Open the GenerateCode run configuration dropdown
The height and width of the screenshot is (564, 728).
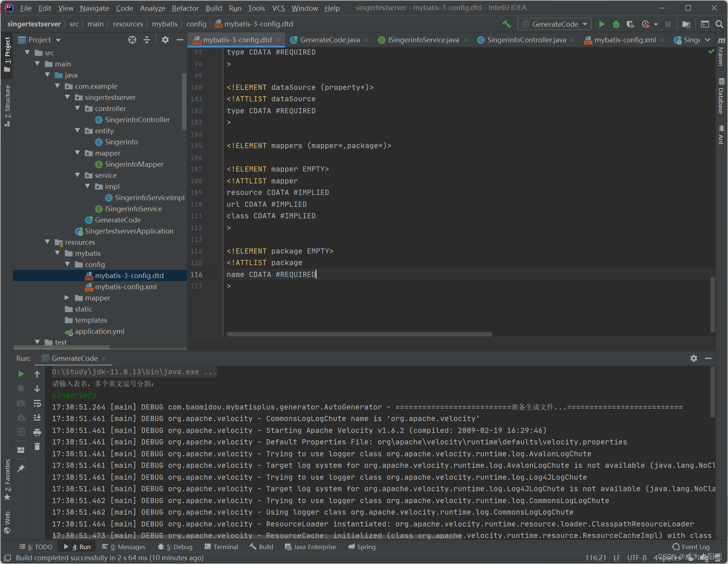point(555,24)
